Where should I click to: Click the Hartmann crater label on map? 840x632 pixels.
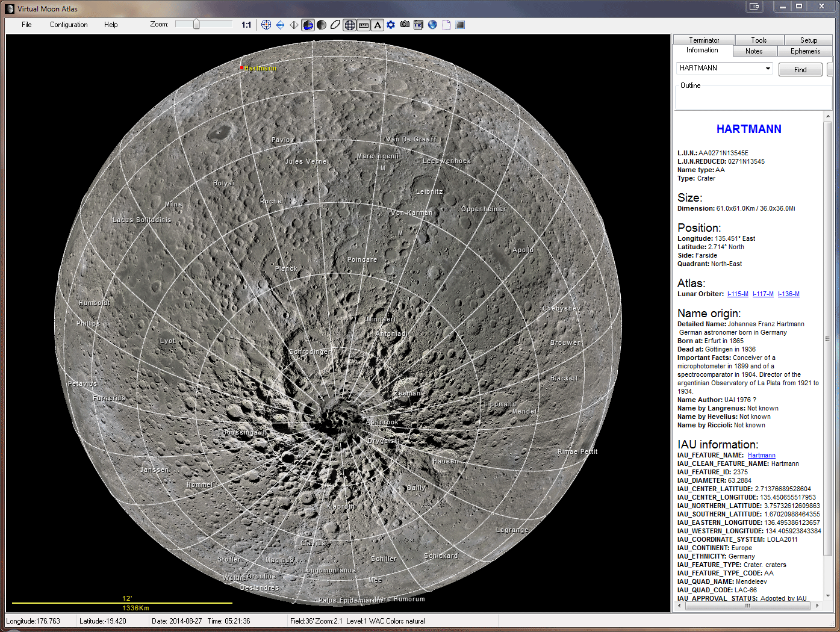point(260,69)
